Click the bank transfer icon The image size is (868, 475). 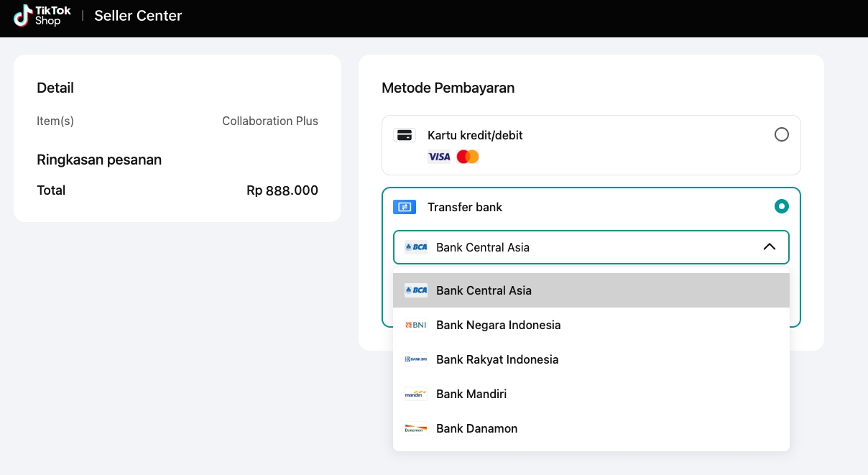(405, 207)
